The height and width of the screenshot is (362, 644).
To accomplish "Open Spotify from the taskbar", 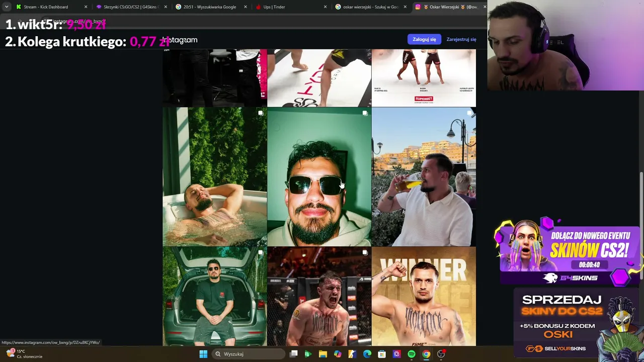I will pyautogui.click(x=412, y=354).
